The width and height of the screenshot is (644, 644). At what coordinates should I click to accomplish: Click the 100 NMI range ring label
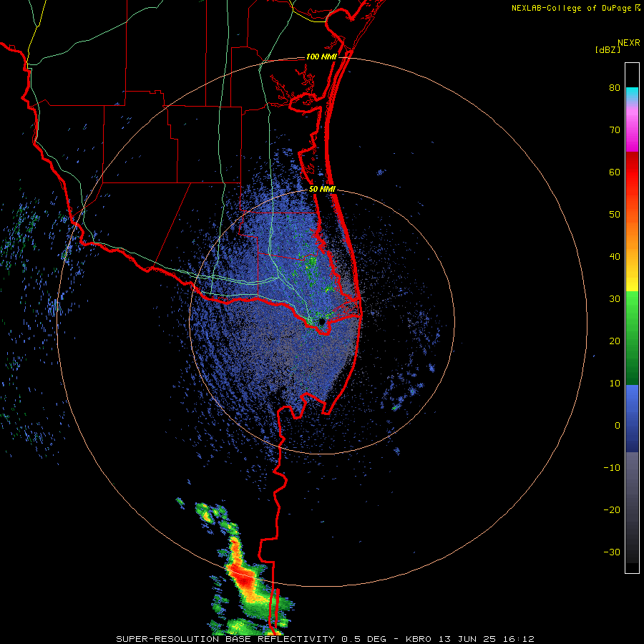(321, 57)
